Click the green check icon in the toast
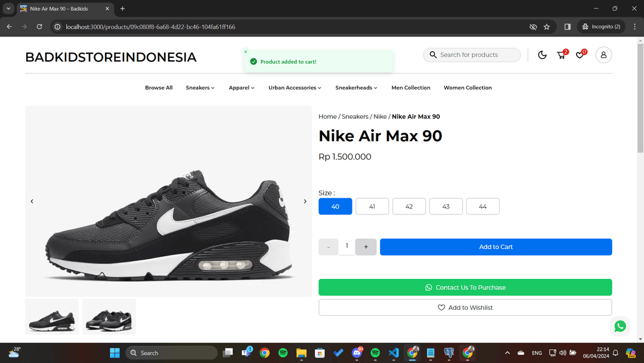Viewport: 644px width, 363px height. [253, 61]
